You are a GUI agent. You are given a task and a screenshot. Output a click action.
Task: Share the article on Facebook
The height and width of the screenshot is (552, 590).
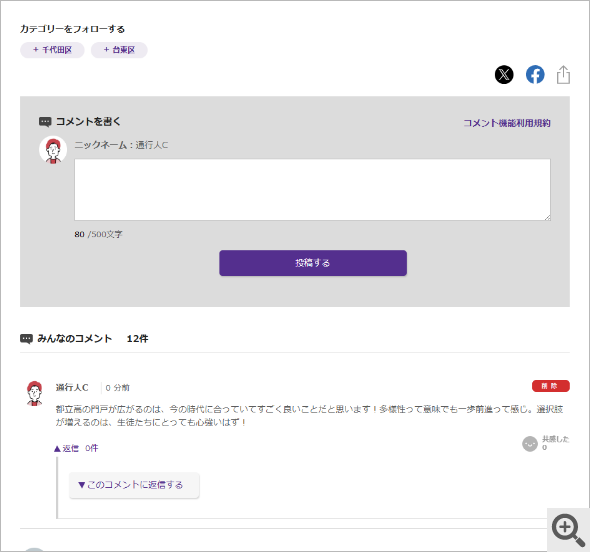point(535,75)
